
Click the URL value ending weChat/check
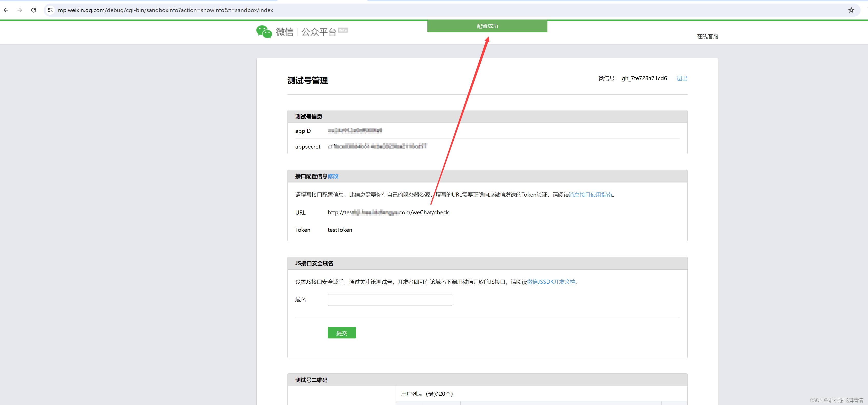coord(388,213)
